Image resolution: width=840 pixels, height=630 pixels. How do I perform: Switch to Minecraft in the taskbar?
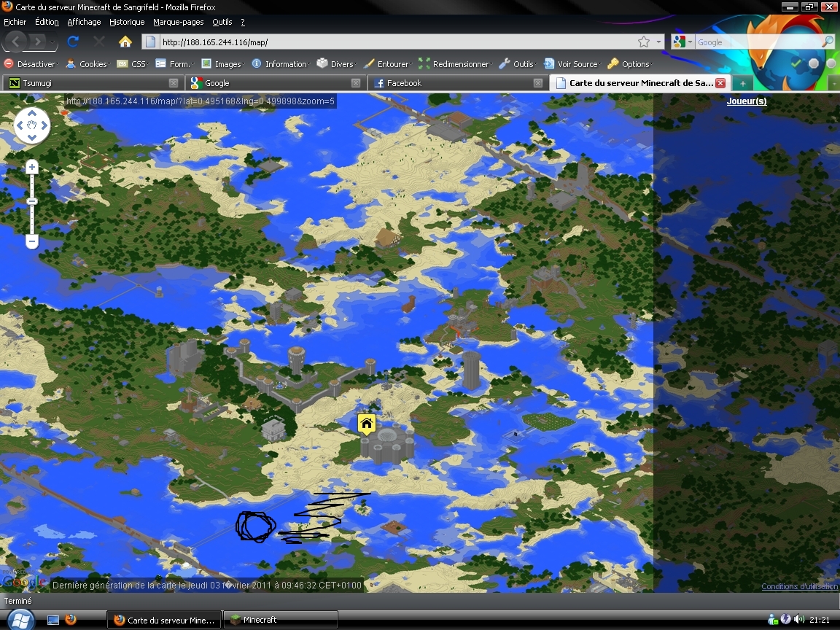point(281,620)
